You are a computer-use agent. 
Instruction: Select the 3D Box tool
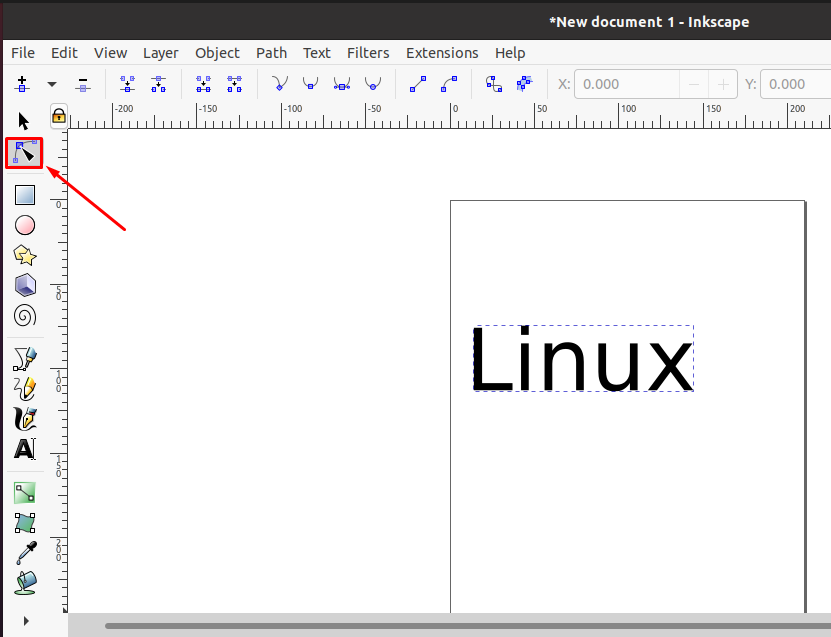(24, 285)
